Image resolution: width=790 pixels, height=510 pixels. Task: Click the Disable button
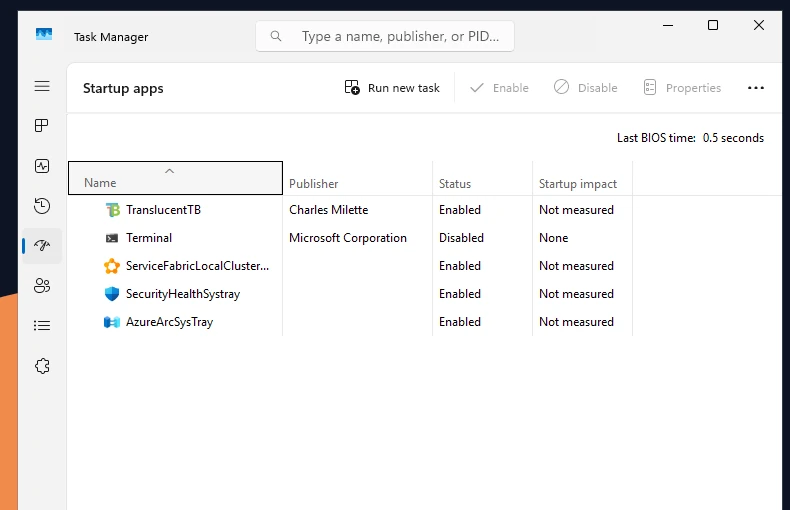point(585,88)
